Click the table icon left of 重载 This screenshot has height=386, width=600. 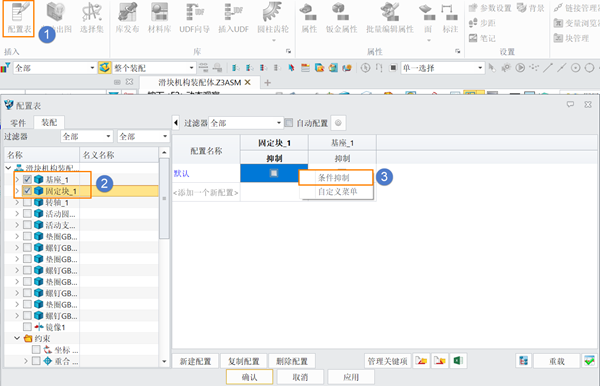[523, 361]
